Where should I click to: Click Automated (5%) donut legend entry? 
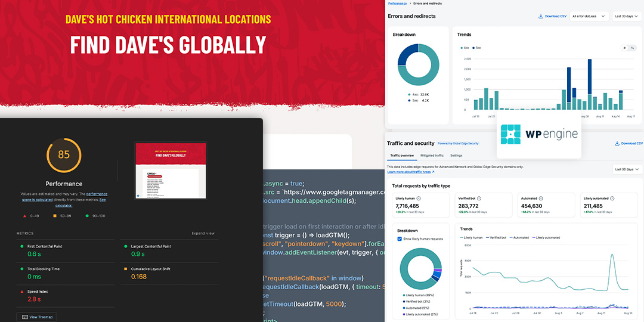(417, 308)
